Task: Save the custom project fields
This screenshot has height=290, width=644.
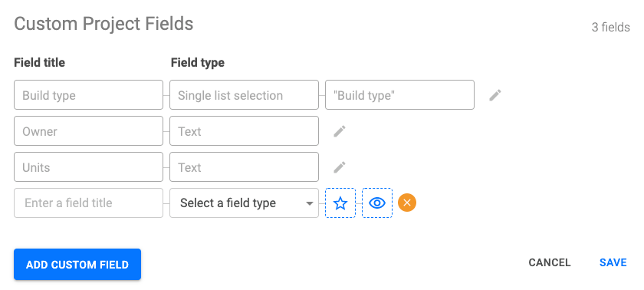Action: 613,263
